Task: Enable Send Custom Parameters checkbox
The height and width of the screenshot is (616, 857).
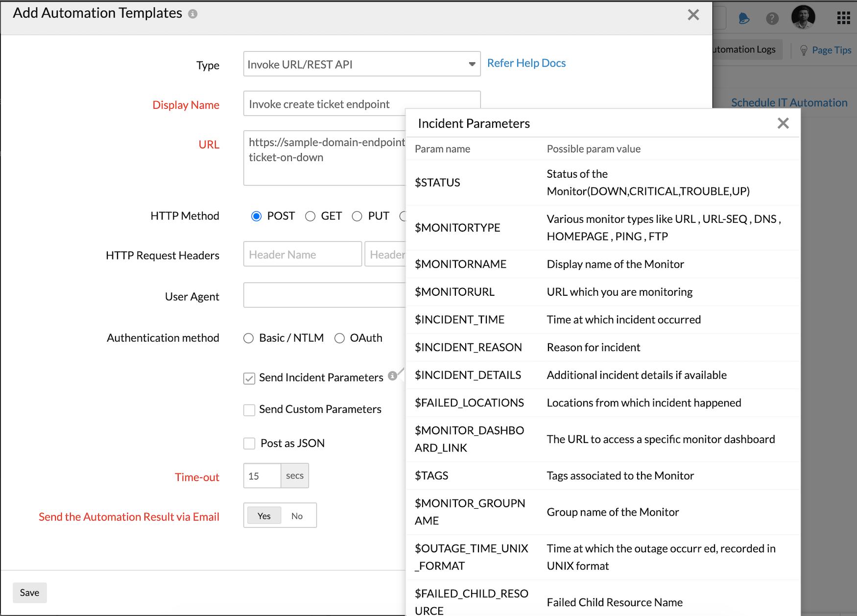Action: [249, 410]
